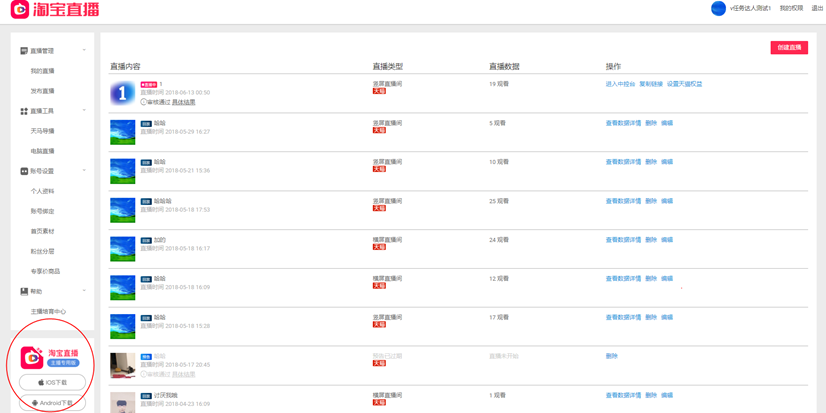Open 专享价商品 in the sidebar
This screenshot has width=826, height=413.
45,271
